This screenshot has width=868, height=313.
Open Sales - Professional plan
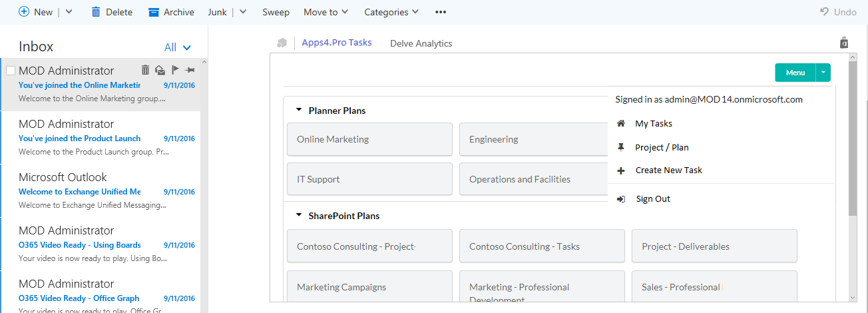point(714,286)
